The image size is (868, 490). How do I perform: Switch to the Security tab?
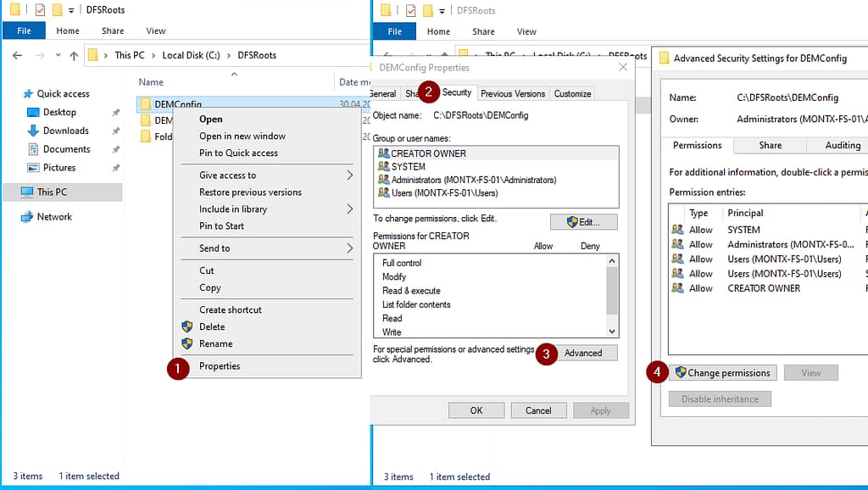457,92
